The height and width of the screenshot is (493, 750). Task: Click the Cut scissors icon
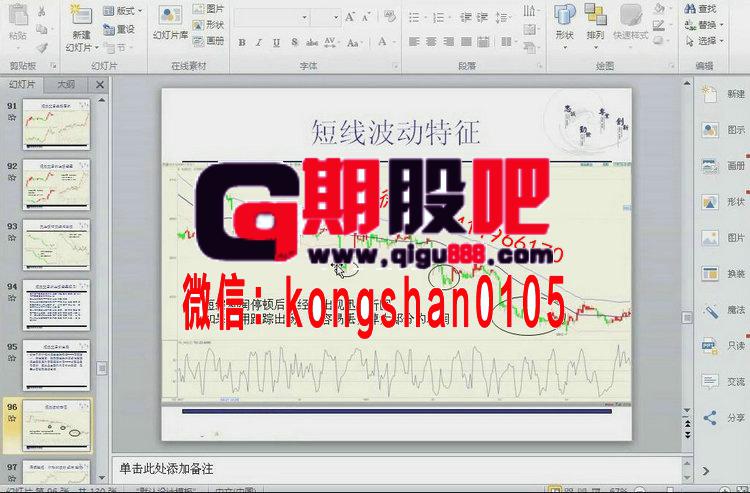point(42,11)
